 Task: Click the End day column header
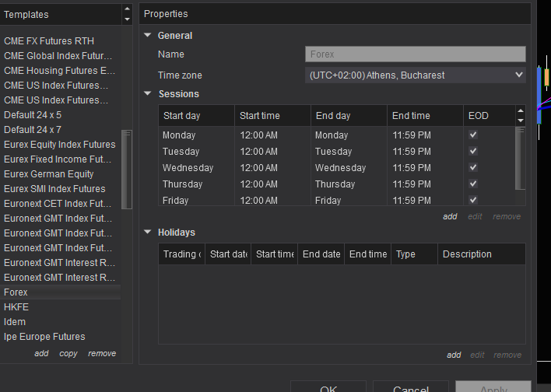(349, 116)
